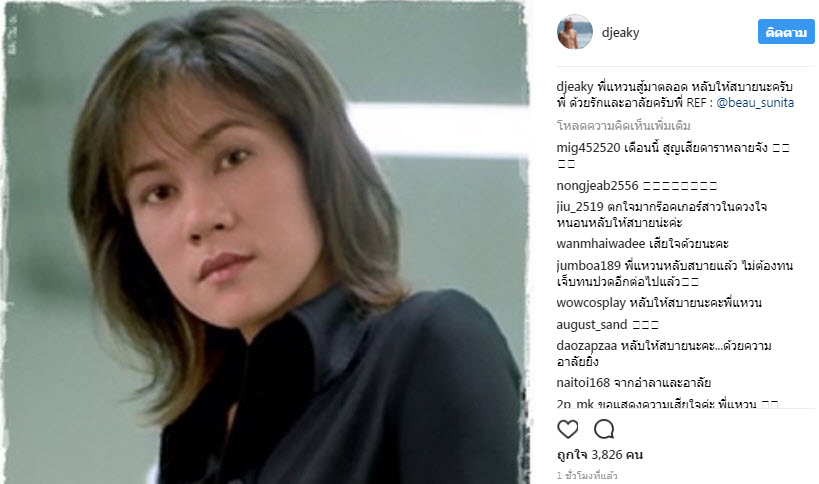
Task: Open the djeaky username in the header
Action: pos(621,32)
